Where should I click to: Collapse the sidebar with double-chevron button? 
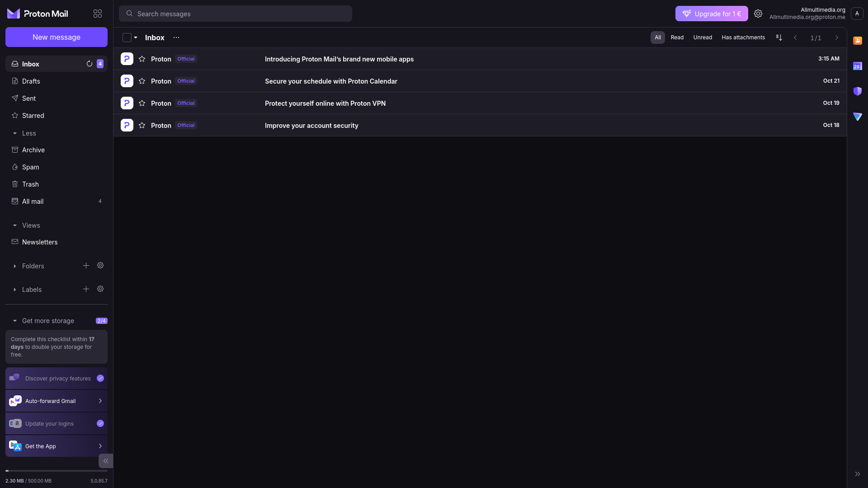(106, 461)
